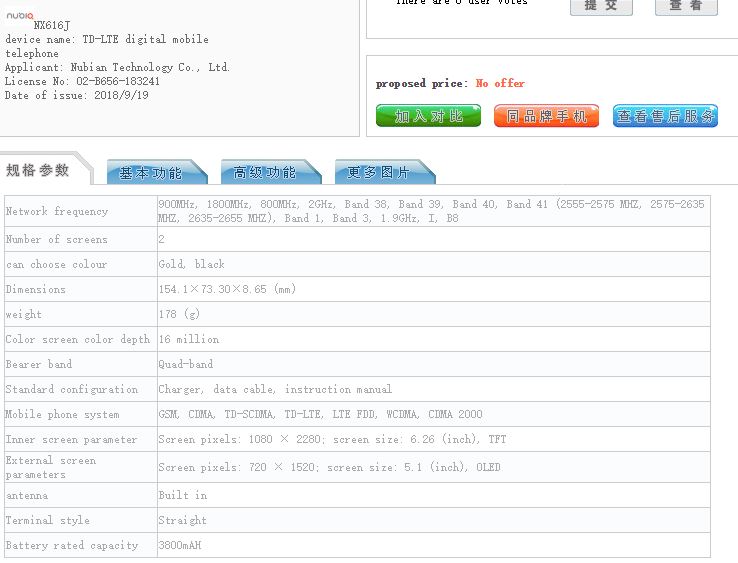Click the 'Mobile phone system' row label

pyautogui.click(x=63, y=414)
